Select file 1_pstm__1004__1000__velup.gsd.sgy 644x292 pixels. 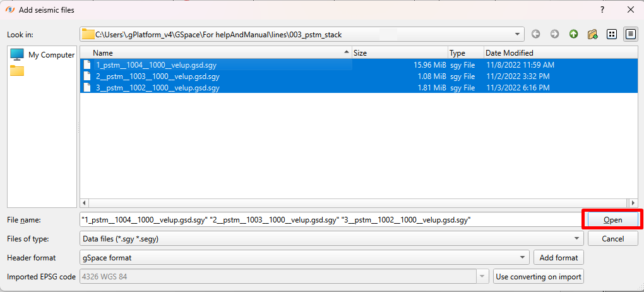click(x=157, y=64)
